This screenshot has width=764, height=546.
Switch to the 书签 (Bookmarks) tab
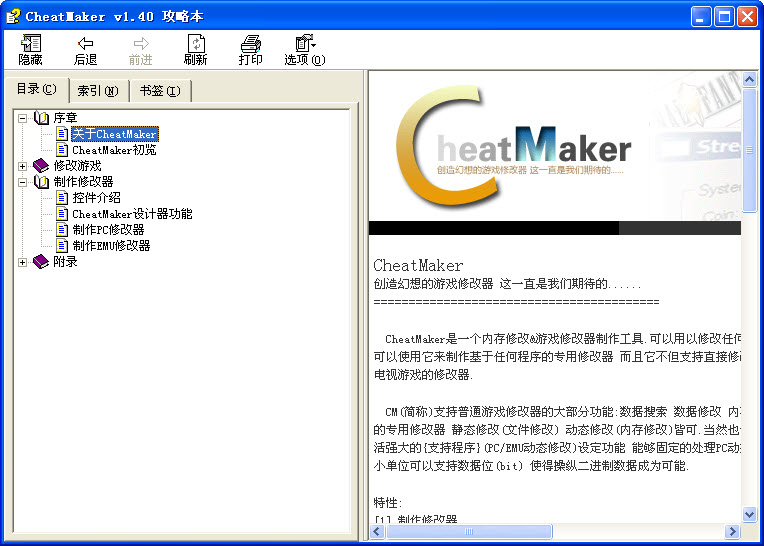click(x=160, y=91)
